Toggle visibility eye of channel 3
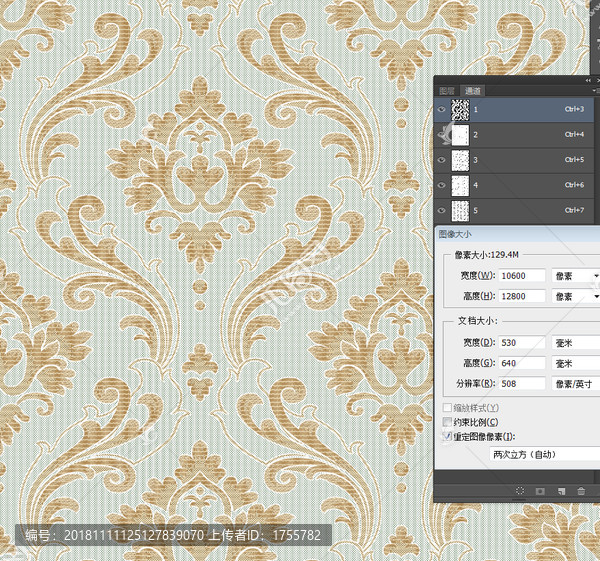This screenshot has height=561, width=600. 441,160
